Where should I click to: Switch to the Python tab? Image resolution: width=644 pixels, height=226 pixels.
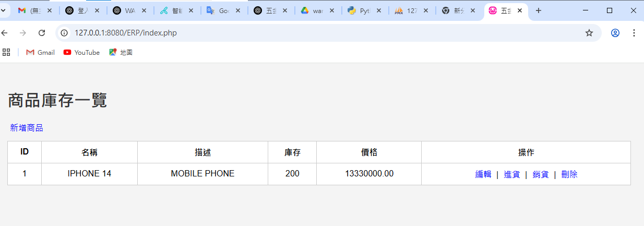(x=359, y=10)
